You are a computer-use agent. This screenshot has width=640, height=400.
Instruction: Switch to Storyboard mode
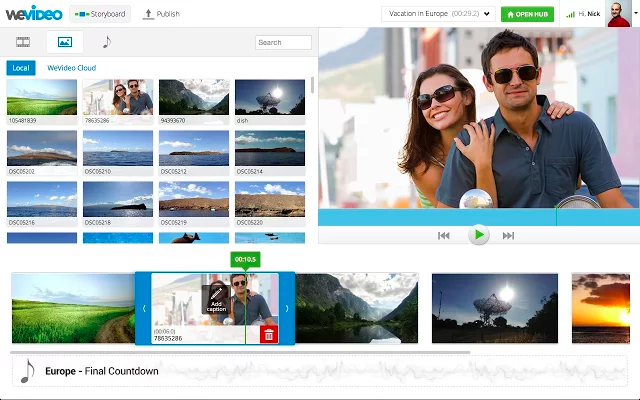(100, 14)
